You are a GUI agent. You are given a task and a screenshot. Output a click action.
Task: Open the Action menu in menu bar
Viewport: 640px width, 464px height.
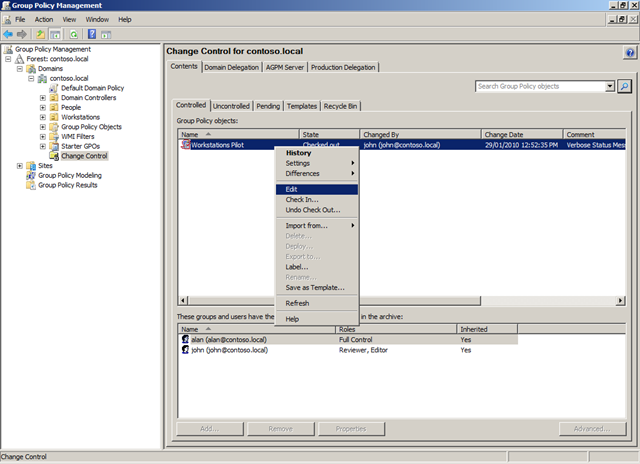(x=44, y=19)
